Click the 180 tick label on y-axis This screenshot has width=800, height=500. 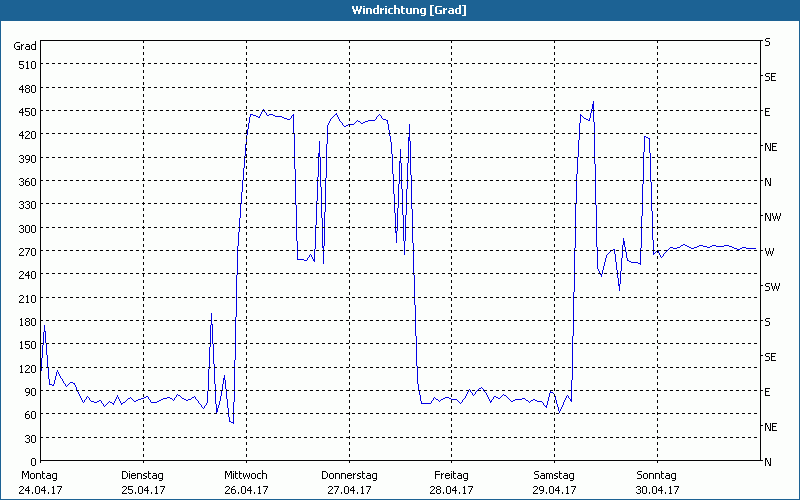pos(26,322)
